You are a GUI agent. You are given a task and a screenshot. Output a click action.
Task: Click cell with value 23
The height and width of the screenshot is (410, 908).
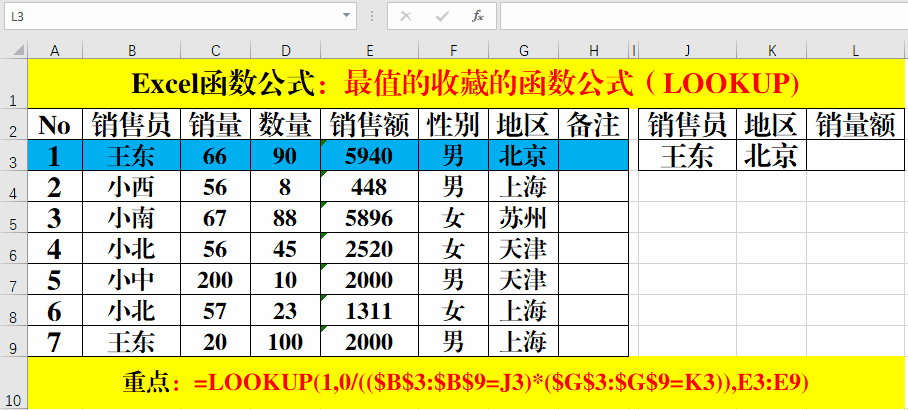click(285, 310)
